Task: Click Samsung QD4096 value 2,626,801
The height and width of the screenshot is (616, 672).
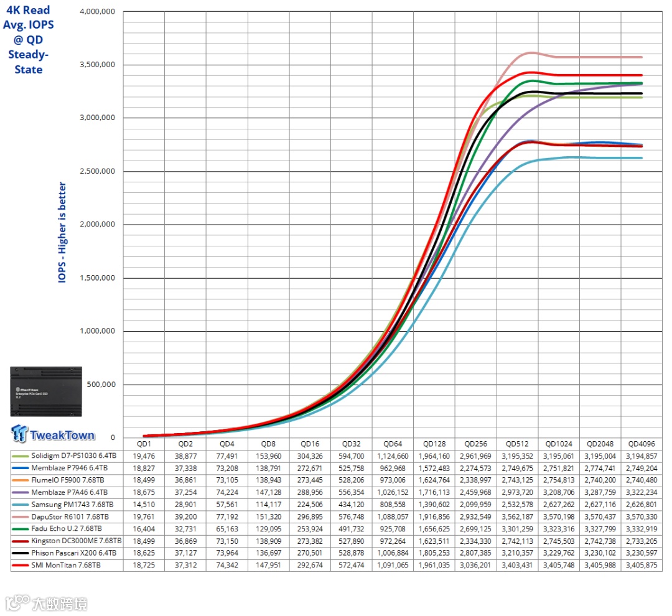Action: [x=642, y=505]
